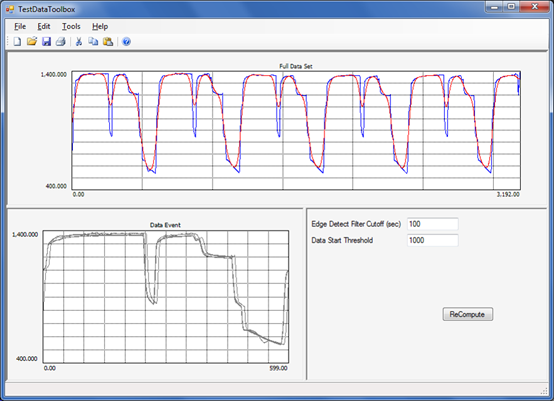
Task: Click the ReCompute button
Action: click(467, 314)
